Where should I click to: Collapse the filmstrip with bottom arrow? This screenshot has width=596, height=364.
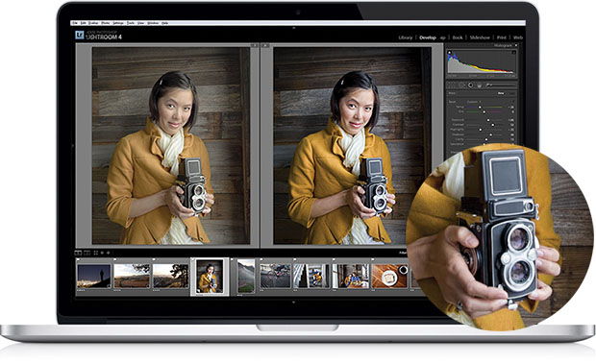click(293, 303)
